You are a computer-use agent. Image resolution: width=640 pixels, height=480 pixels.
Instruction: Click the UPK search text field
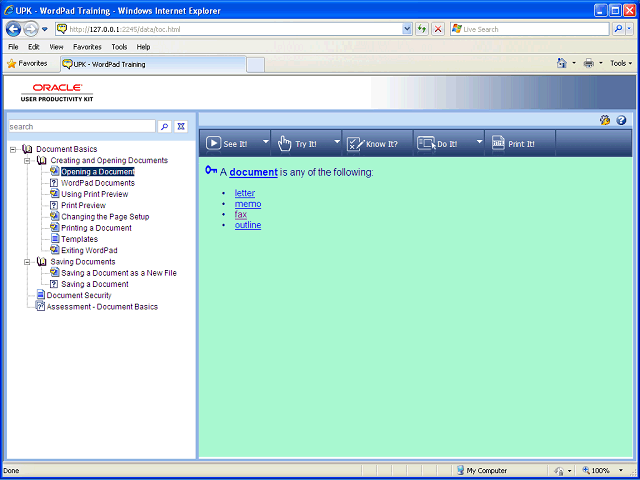(82, 127)
